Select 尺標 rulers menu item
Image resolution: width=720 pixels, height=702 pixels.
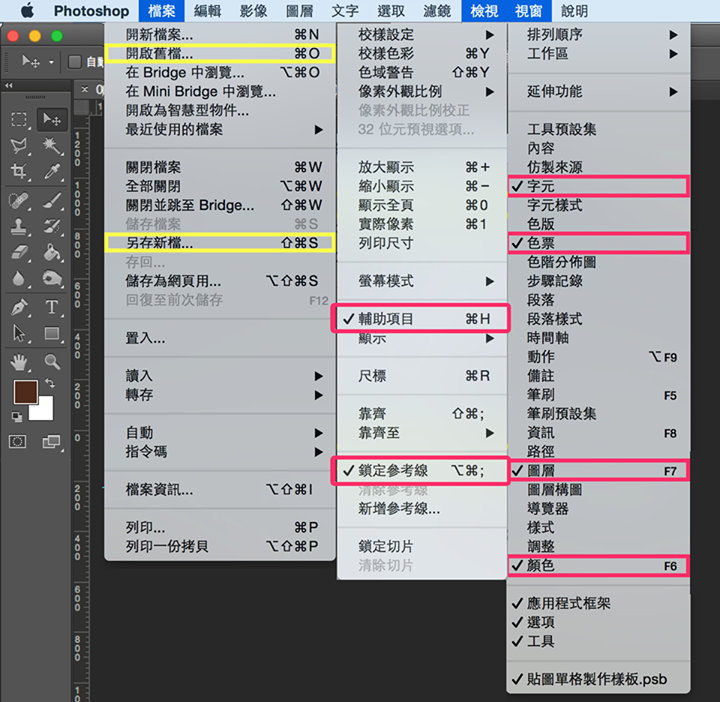[422, 376]
